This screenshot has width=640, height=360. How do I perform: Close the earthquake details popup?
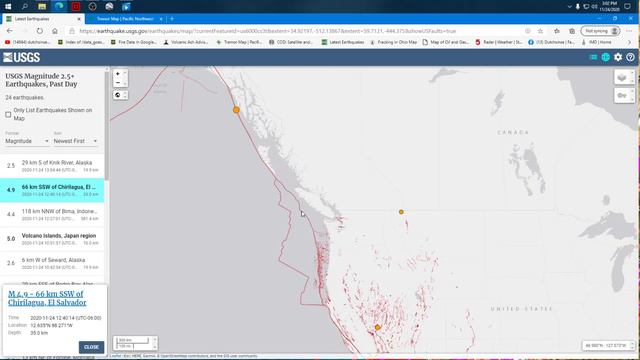[91, 347]
